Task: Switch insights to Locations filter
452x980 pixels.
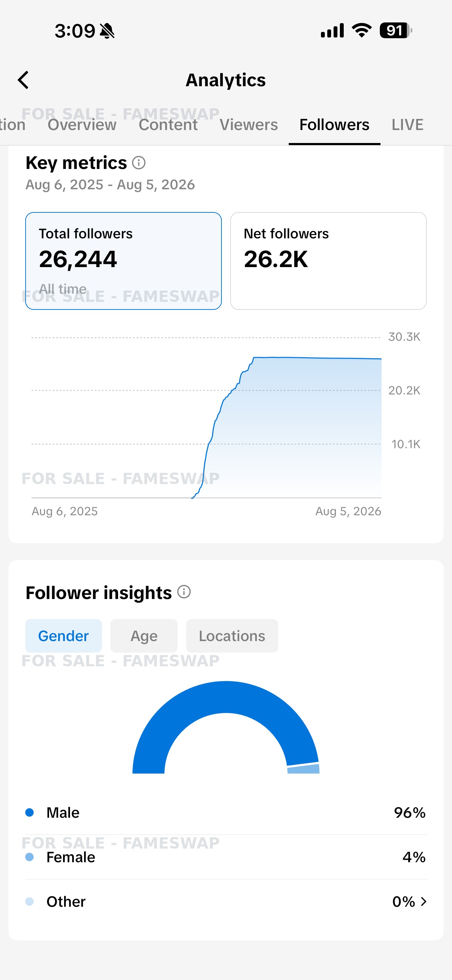Action: (232, 636)
